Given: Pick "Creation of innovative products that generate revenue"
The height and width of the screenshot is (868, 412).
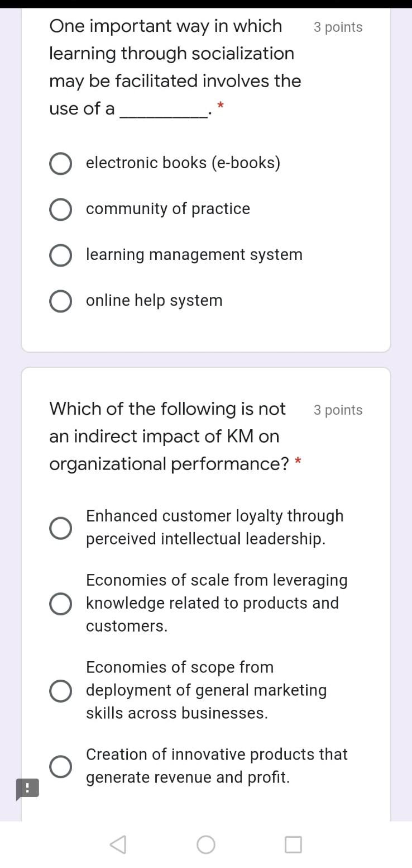Looking at the screenshot, I should tap(60, 766).
